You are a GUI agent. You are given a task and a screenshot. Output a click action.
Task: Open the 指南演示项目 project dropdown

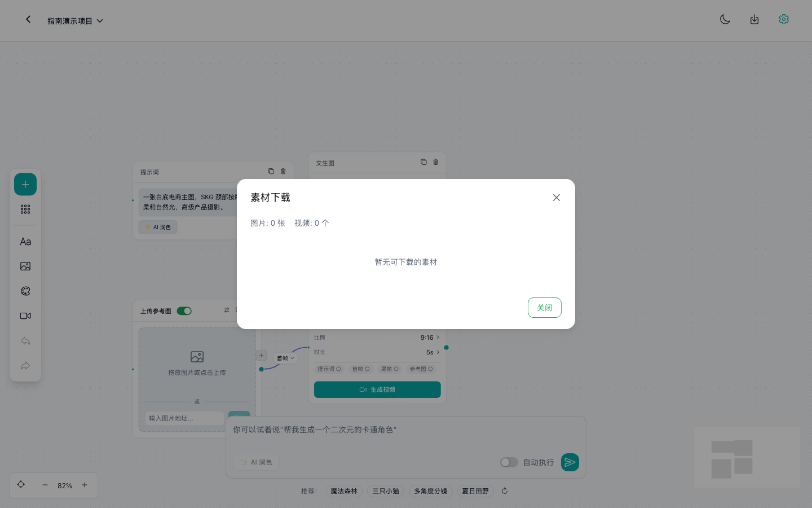(75, 21)
